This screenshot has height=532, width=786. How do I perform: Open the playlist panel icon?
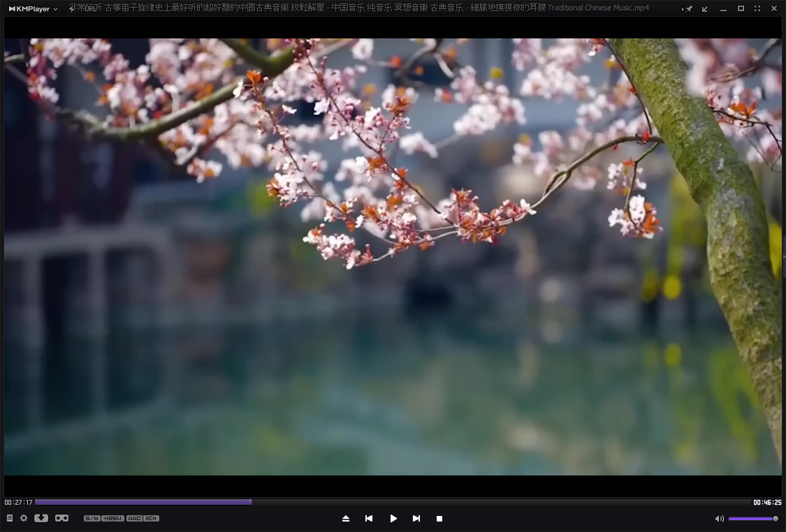click(9, 518)
